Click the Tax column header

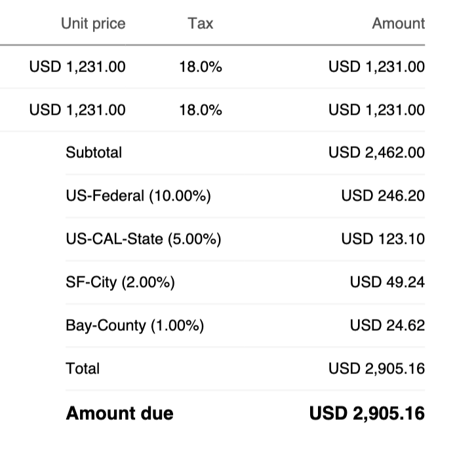(x=200, y=24)
